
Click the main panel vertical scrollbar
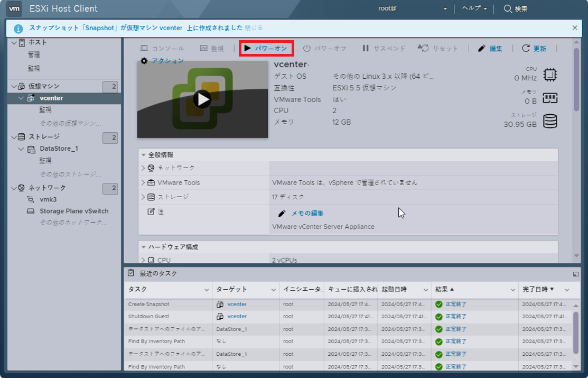click(576, 85)
